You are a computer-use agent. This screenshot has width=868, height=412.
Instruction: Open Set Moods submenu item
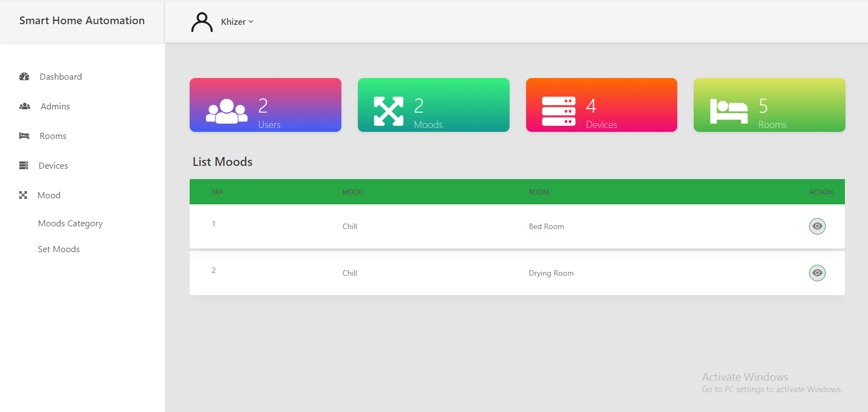(x=59, y=249)
